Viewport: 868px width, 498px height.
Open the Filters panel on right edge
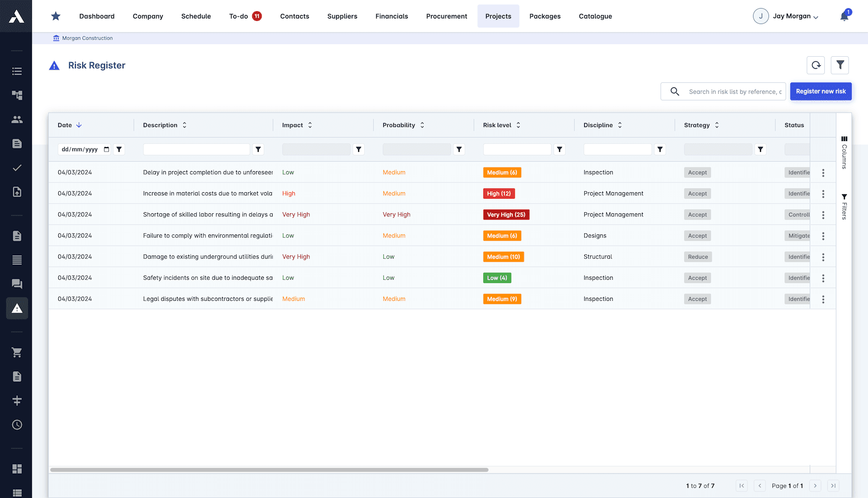pos(844,206)
